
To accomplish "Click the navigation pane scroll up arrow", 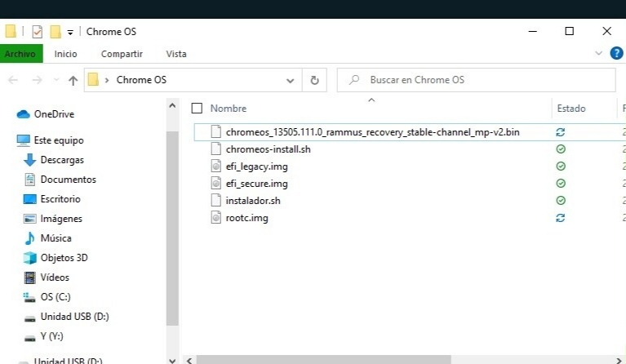I will pos(172,106).
